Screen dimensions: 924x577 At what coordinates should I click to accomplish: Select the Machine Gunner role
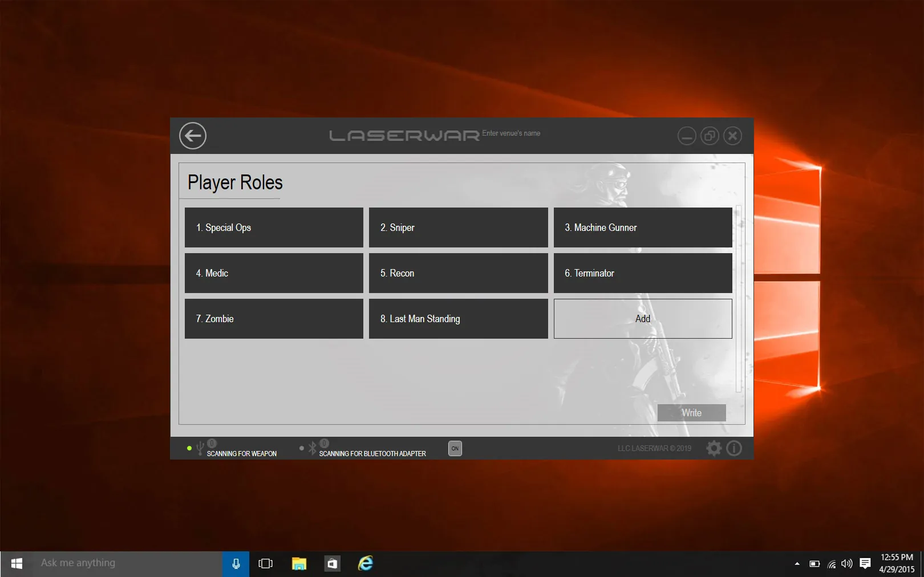(x=643, y=227)
